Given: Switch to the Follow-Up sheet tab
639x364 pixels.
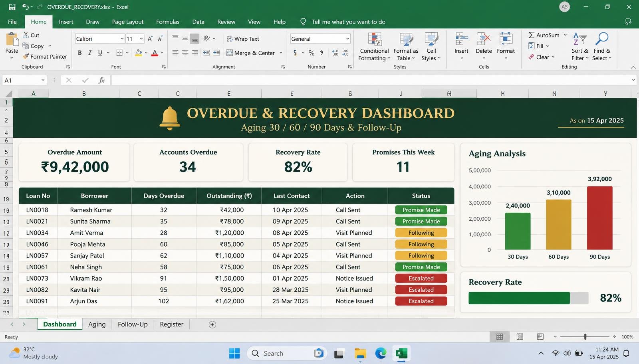Looking at the screenshot, I should coord(133,324).
